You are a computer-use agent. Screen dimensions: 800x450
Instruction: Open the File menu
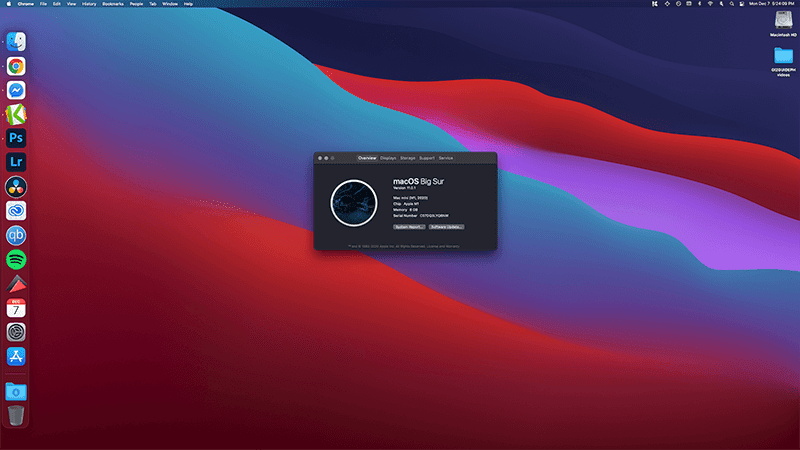click(43, 4)
